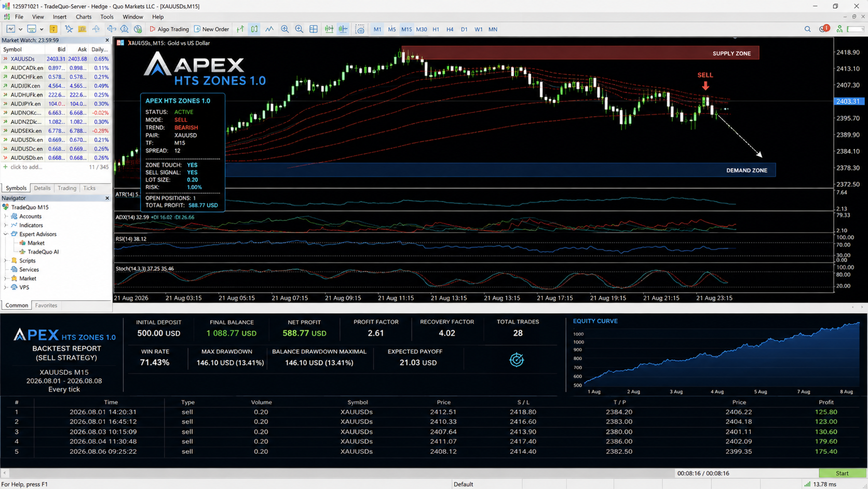Click the plus icon beside 'click to add'
The width and height of the screenshot is (868, 489).
(x=5, y=167)
